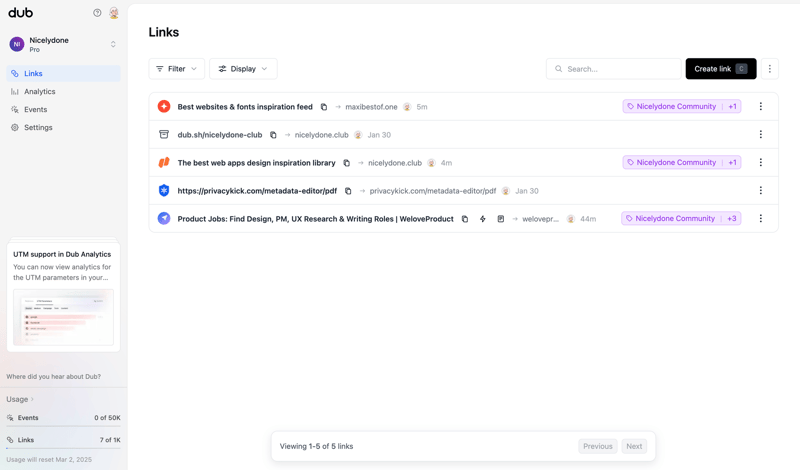This screenshot has height=470, width=800.
Task: Click the creator avatar on privacykick row
Action: [x=505, y=191]
